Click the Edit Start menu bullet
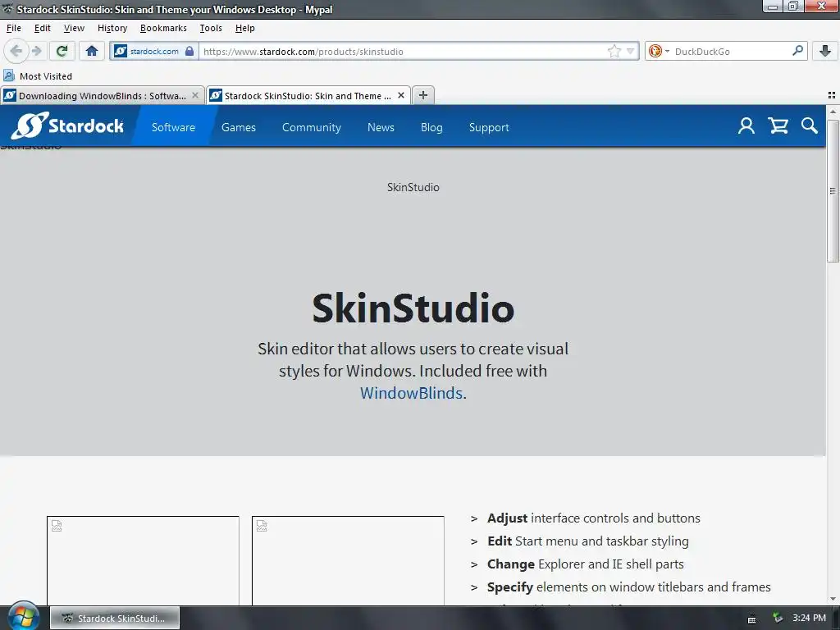The width and height of the screenshot is (840, 630). 587,541
